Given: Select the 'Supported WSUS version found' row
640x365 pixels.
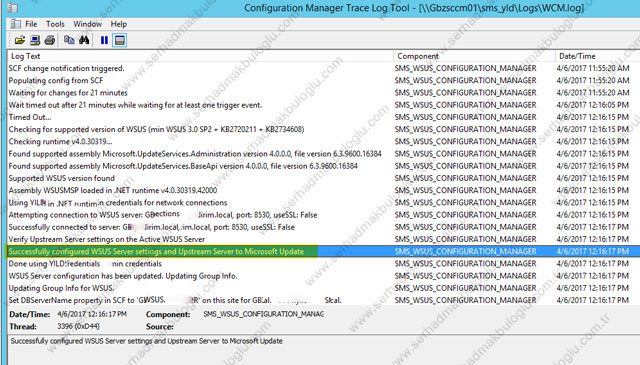Looking at the screenshot, I should point(324,178).
